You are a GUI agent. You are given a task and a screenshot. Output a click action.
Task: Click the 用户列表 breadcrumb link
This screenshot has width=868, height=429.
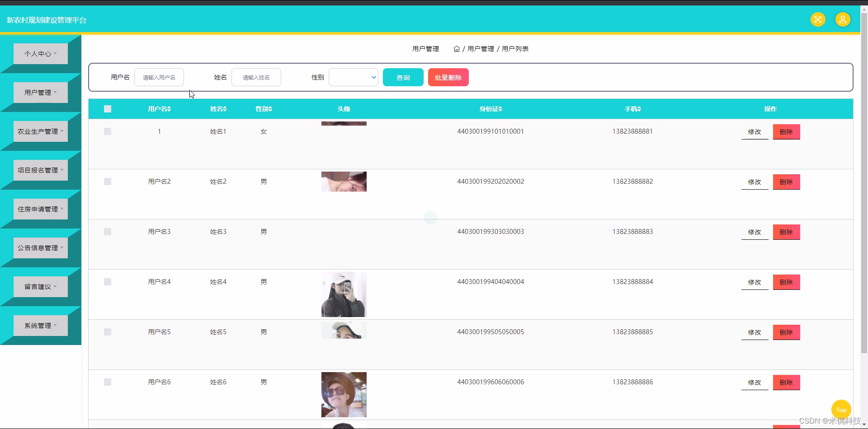[515, 49]
